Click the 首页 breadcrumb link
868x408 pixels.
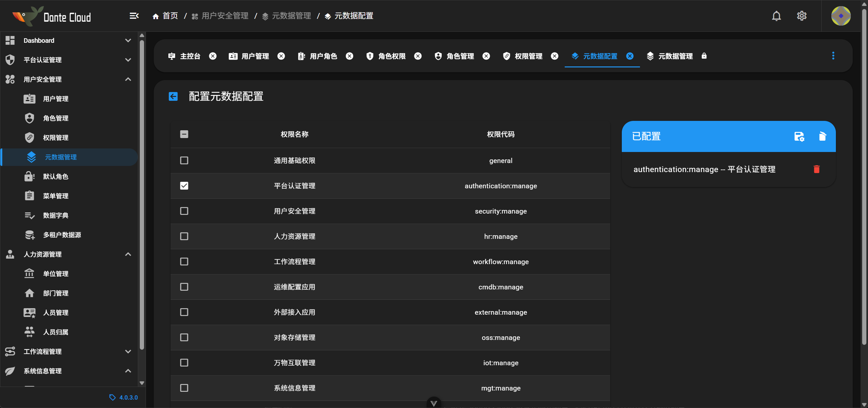click(170, 16)
